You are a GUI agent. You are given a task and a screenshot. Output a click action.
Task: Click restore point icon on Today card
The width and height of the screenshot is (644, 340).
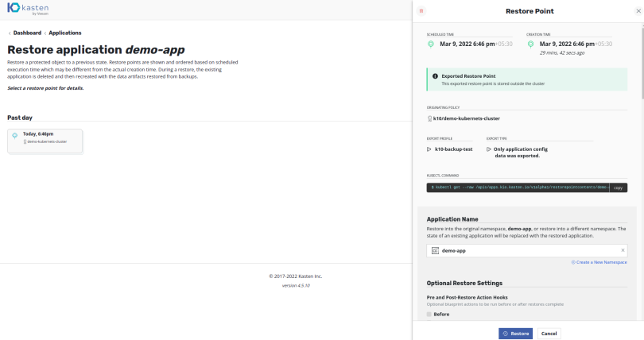pyautogui.click(x=15, y=135)
